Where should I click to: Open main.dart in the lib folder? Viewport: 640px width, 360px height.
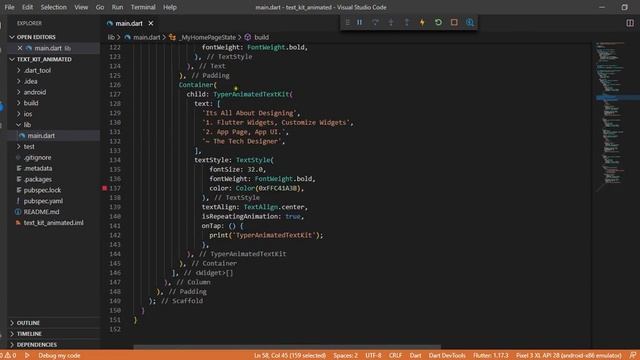click(41, 136)
